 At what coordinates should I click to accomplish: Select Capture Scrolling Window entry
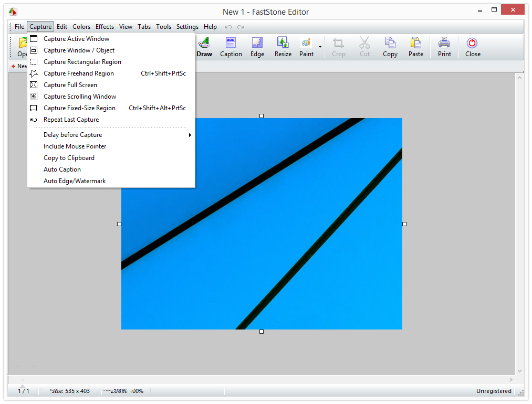click(80, 97)
